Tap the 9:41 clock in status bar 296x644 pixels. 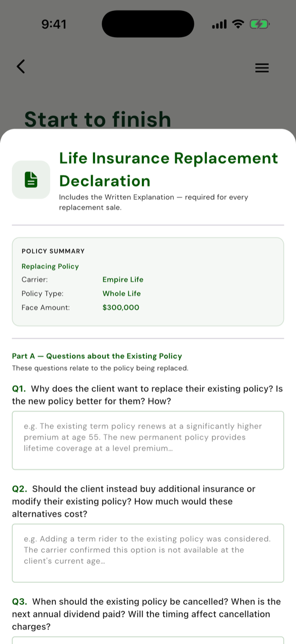click(x=53, y=24)
